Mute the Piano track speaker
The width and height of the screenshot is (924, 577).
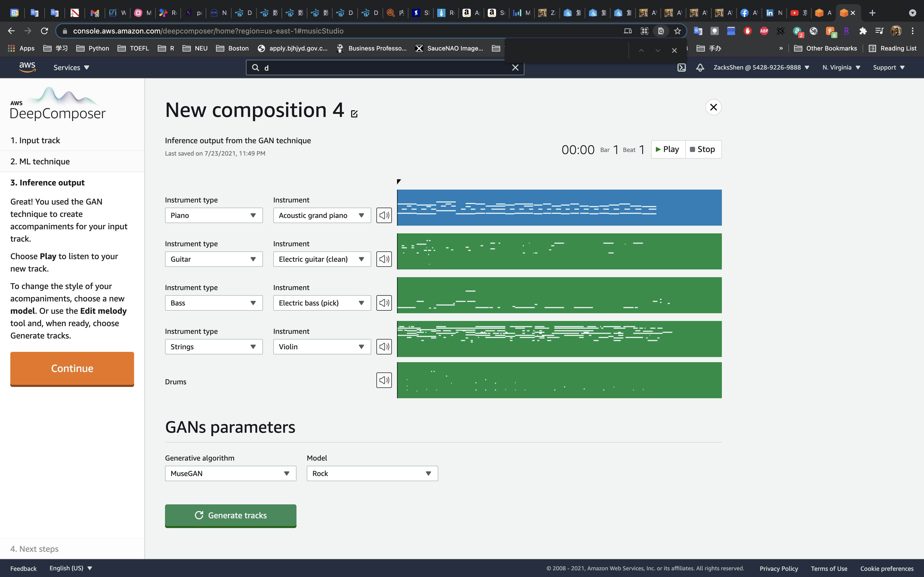(384, 215)
